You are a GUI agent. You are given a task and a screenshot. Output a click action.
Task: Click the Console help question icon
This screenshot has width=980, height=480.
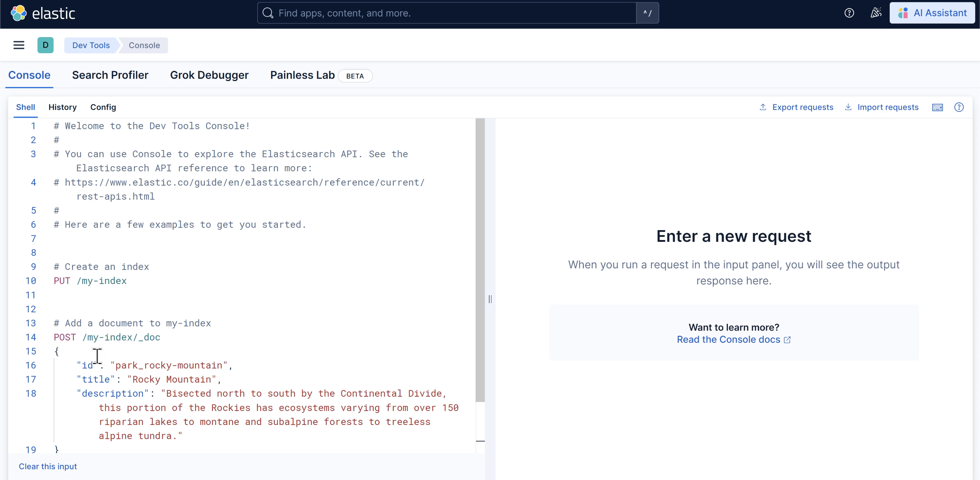point(959,107)
